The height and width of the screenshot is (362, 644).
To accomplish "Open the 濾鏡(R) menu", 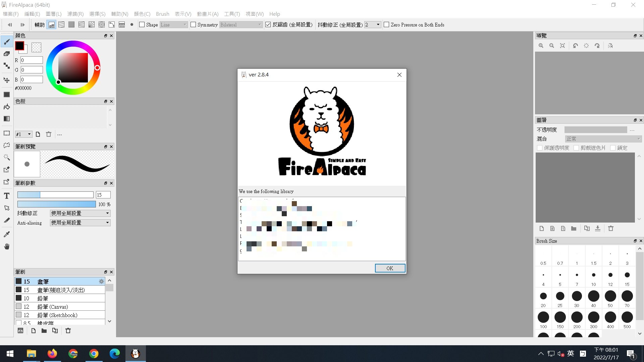I will click(x=75, y=14).
